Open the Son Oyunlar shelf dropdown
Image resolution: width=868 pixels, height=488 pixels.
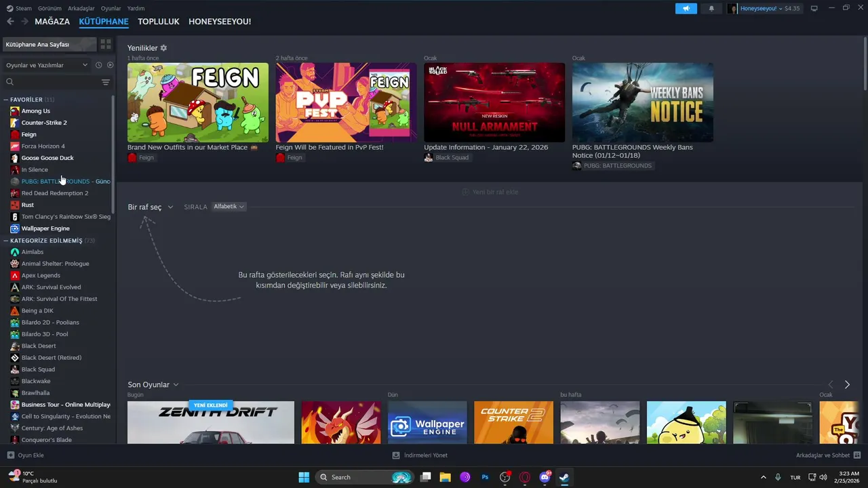coord(153,384)
